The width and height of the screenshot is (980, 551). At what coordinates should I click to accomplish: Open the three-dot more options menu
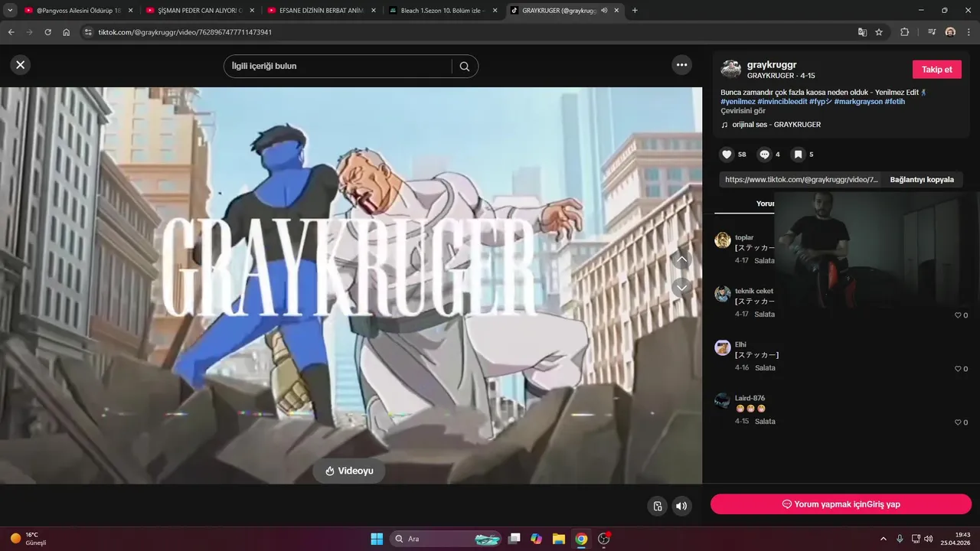click(682, 65)
